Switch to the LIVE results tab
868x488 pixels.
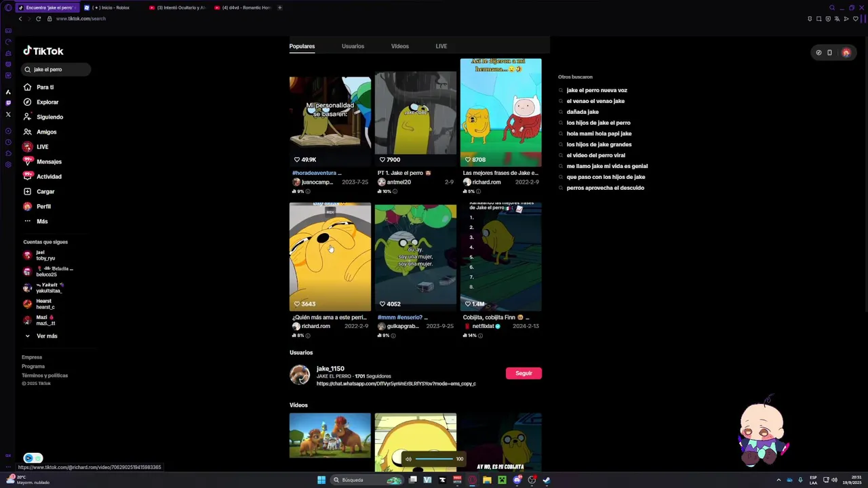(x=441, y=46)
